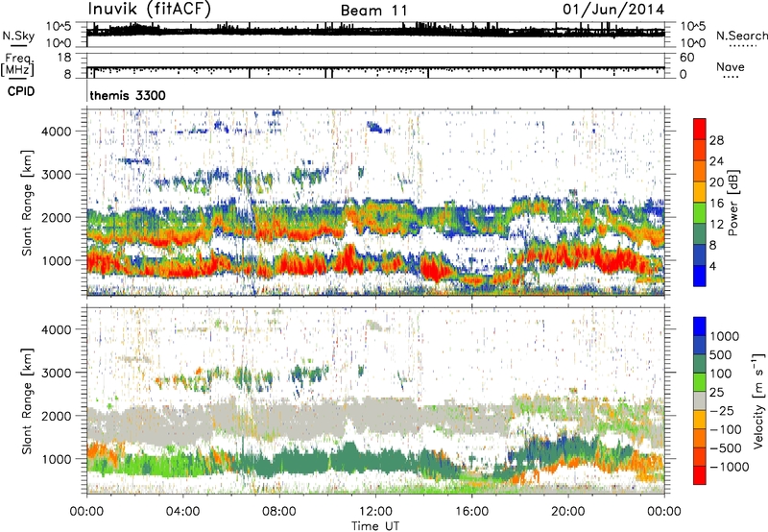Click the '4000' range tick on power panel
768x532 pixels.
pos(57,132)
